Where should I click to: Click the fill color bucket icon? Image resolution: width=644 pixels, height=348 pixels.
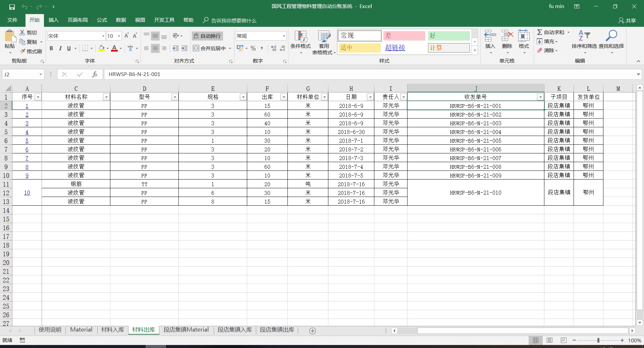[101, 48]
